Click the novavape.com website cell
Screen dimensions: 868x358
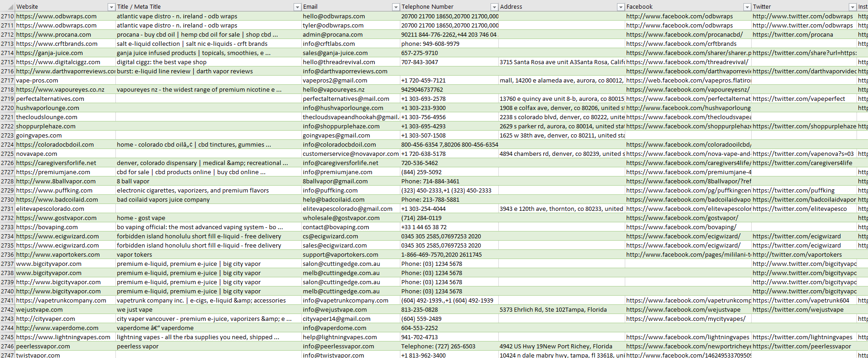point(65,154)
